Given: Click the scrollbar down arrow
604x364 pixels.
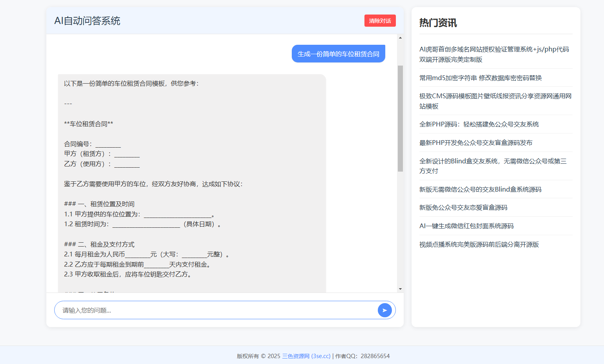Looking at the screenshot, I should [x=400, y=289].
